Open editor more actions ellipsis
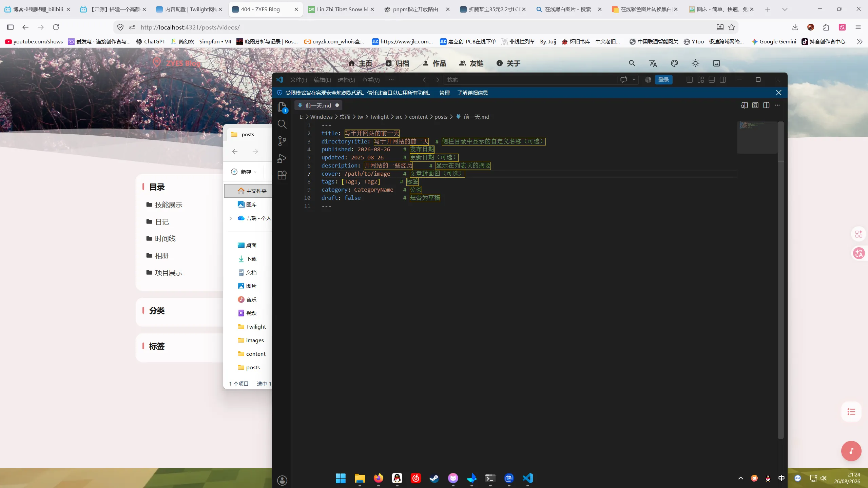This screenshot has width=868, height=488. click(777, 105)
